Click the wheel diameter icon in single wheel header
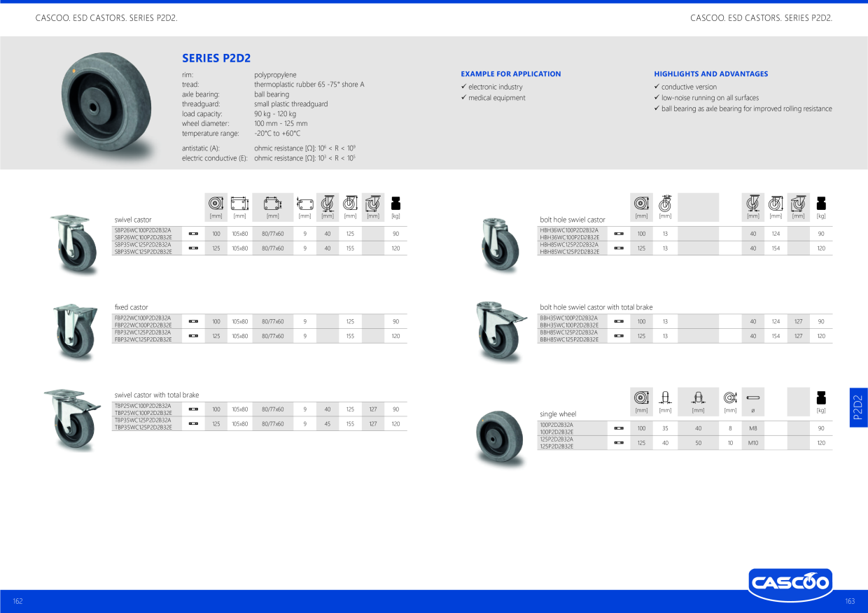Viewport: 868px width, 613px height. point(641,397)
